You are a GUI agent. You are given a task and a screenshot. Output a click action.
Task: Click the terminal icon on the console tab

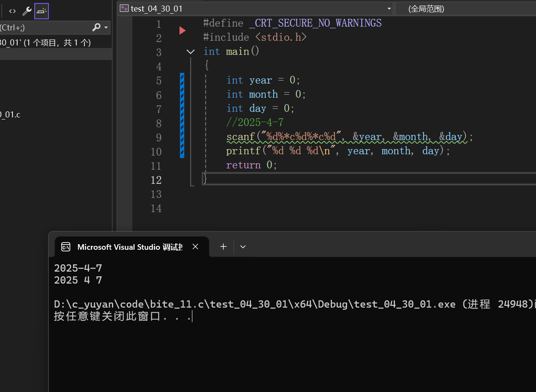coord(66,247)
